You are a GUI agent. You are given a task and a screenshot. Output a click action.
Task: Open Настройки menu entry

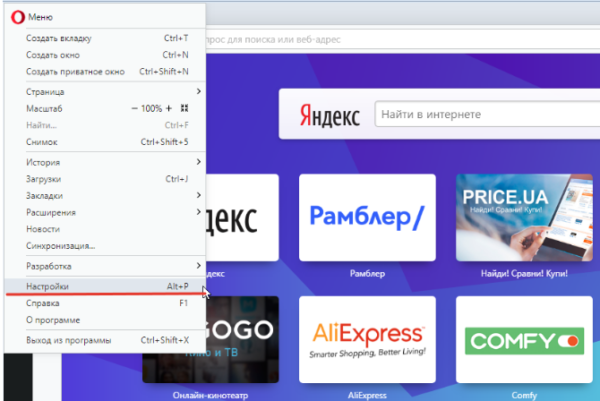pos(105,286)
